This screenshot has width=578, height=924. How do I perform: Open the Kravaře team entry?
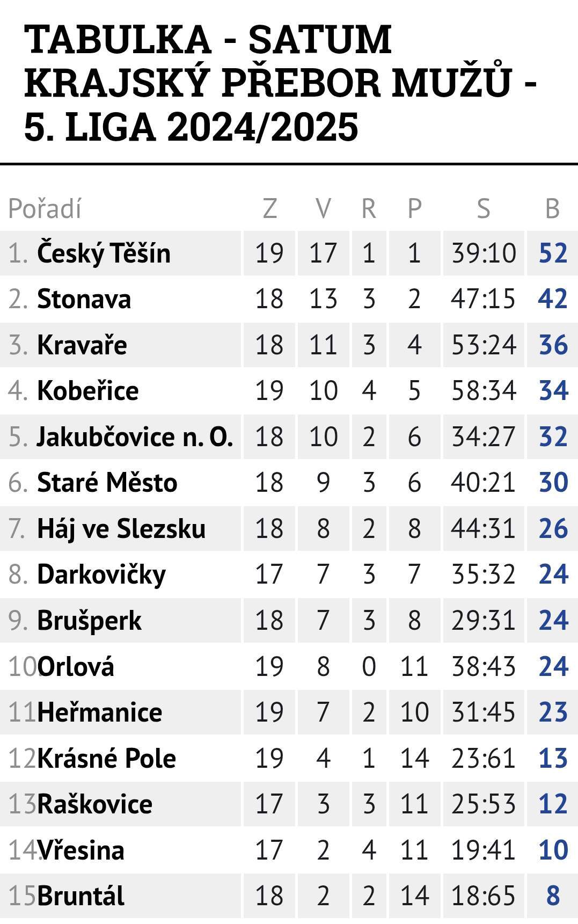tap(82, 345)
